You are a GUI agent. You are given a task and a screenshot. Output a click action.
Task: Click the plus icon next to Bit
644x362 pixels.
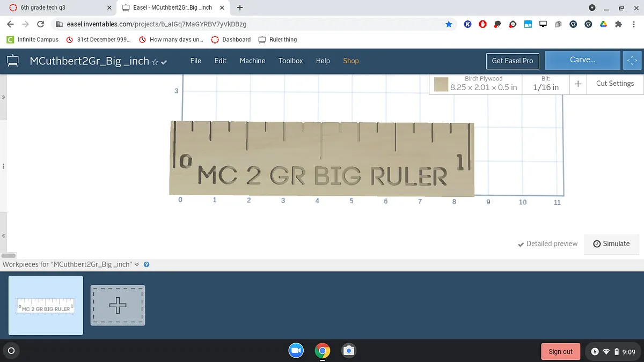577,84
